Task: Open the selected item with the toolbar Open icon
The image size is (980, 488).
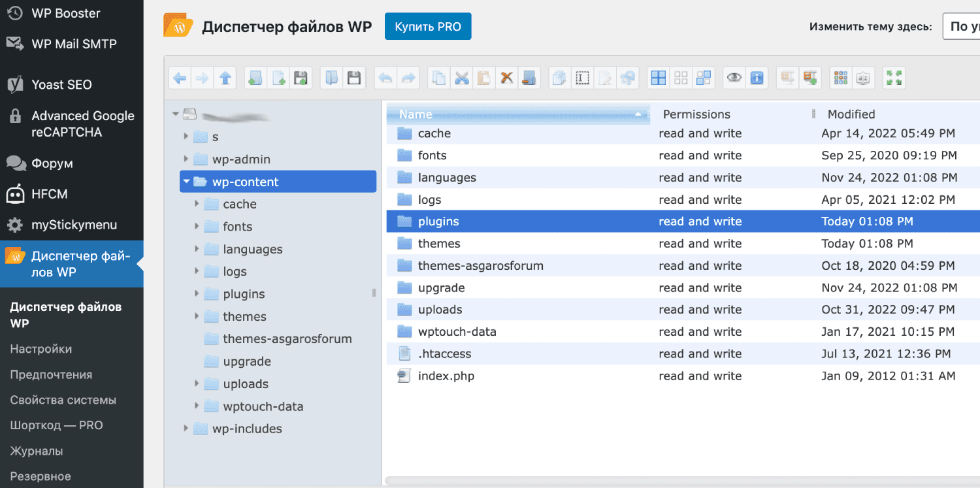Action: click(331, 78)
